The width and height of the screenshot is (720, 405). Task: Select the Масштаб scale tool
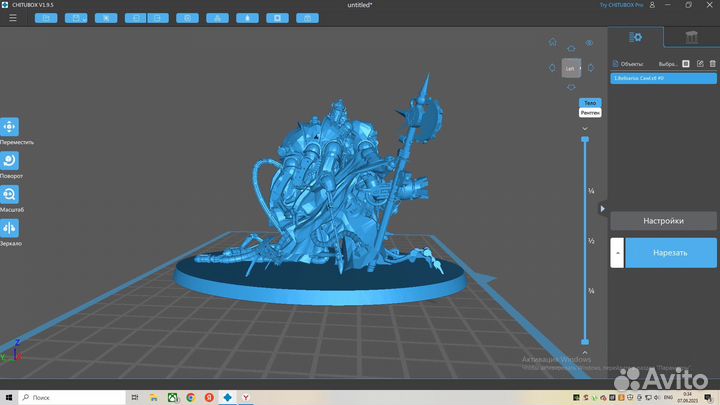tap(10, 194)
